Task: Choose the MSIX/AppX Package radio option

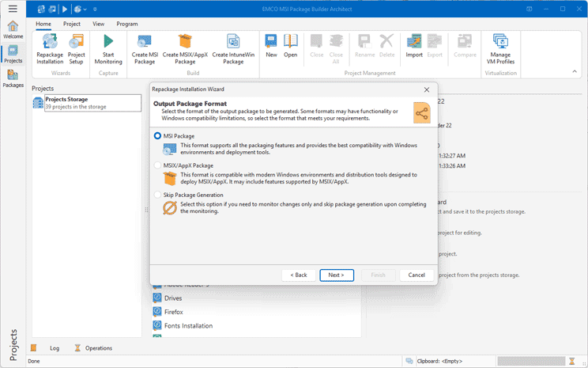Action: (157, 165)
